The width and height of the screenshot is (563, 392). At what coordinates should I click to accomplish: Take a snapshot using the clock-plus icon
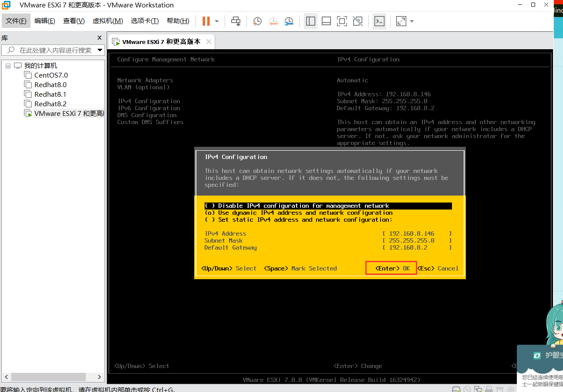257,21
